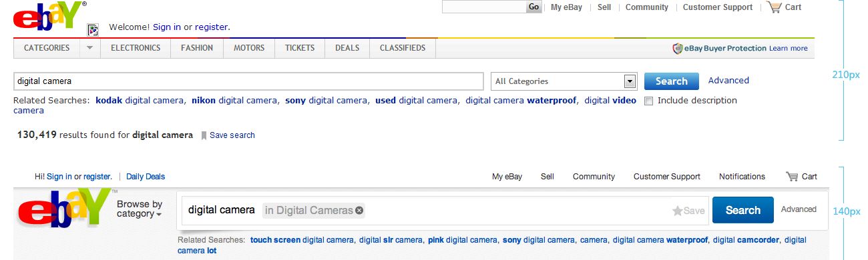Open Notifications in the lower header
868x260 pixels.
742,177
